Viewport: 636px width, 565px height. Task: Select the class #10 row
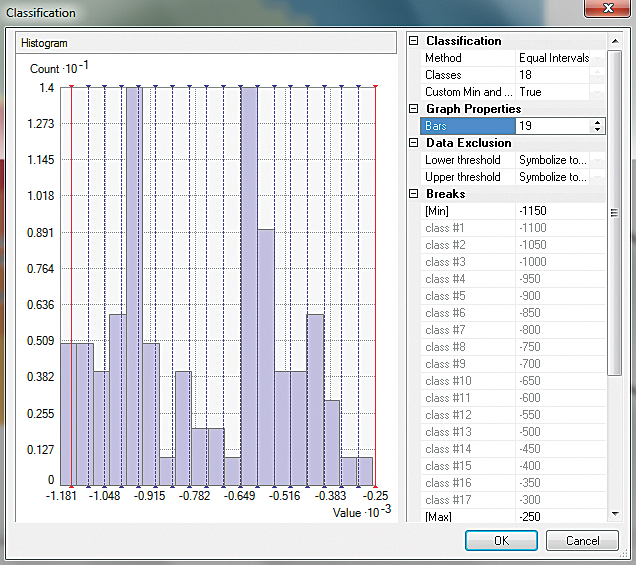[x=513, y=381]
